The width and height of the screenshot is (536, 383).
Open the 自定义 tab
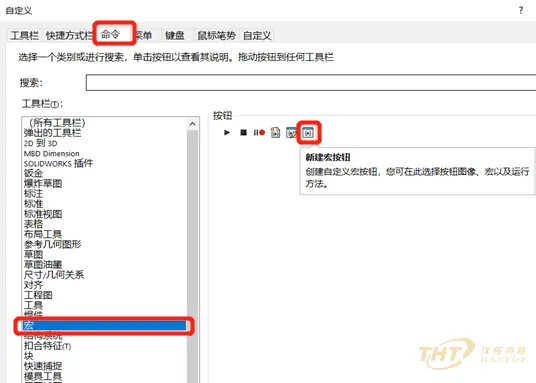pyautogui.click(x=257, y=35)
